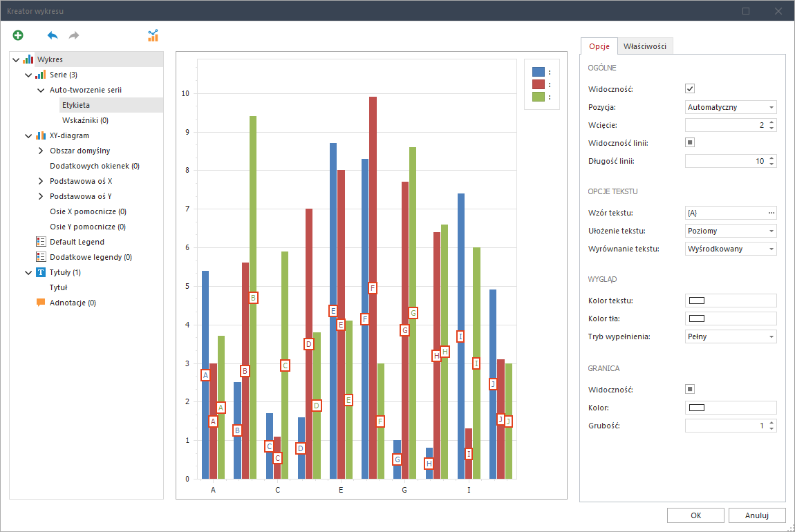Expand the Podstawowa oś X node
Image resolution: width=795 pixels, height=532 pixels.
click(x=41, y=181)
